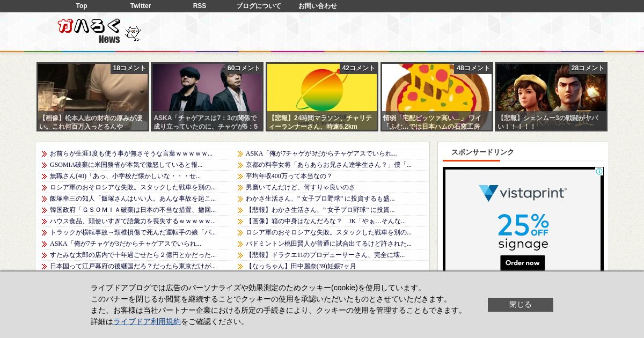Open article 男磨いてんだけど、何すりゃ良いのさ
This screenshot has width=644, height=338.
[x=301, y=187]
